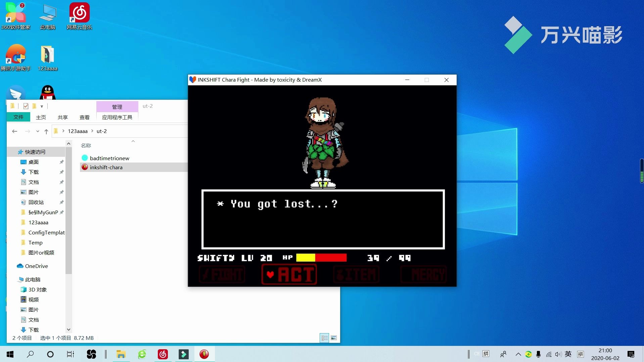Open 3D 对象 in navigation pane
The height and width of the screenshot is (362, 644).
tap(37, 289)
